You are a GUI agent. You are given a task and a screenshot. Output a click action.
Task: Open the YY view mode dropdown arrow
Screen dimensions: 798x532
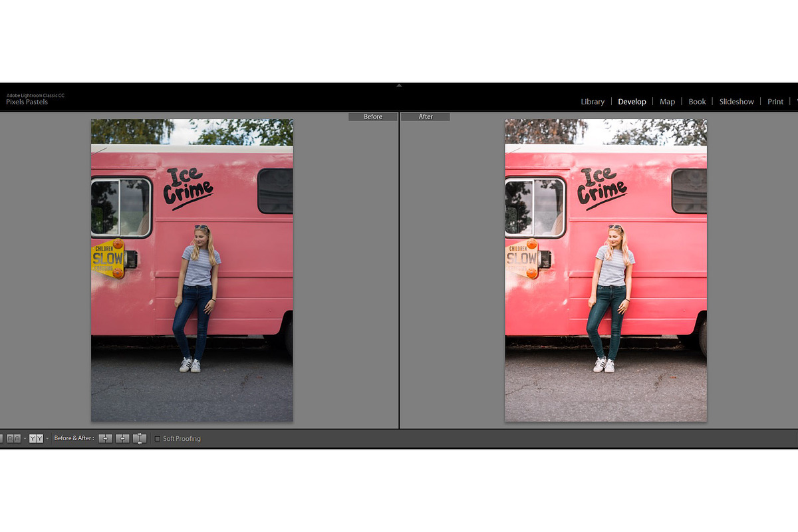[47, 439]
